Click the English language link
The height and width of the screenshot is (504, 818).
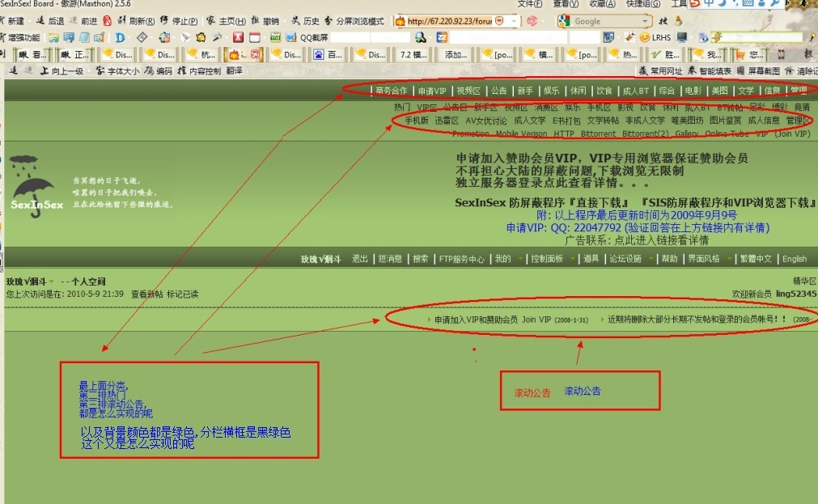coord(794,259)
